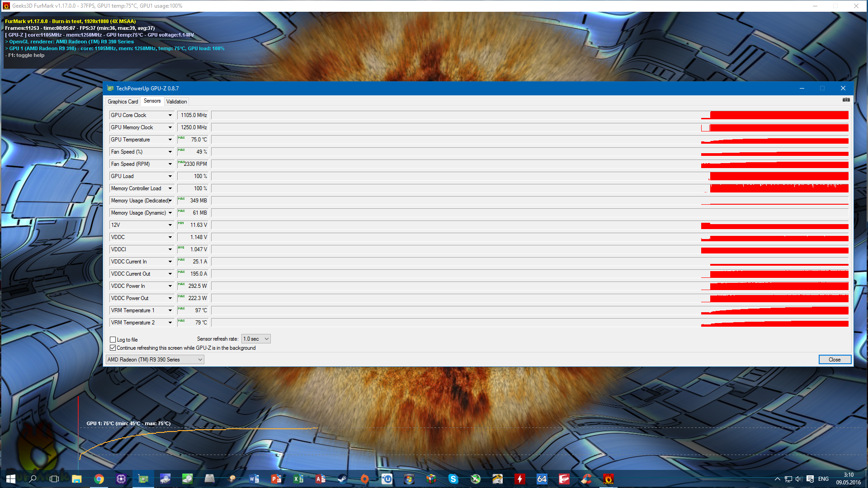The width and height of the screenshot is (868, 488).
Task: Click the GPU-Z screenshot camera icon
Action: [x=846, y=100]
